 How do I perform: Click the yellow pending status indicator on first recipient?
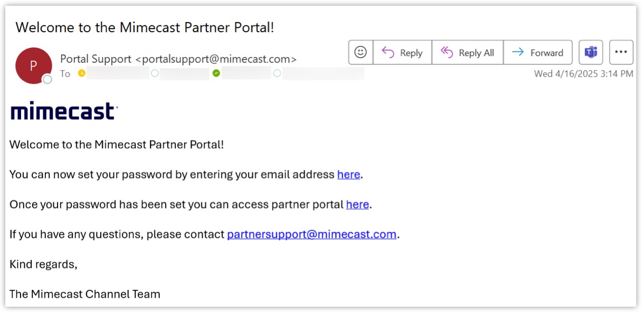click(x=82, y=74)
